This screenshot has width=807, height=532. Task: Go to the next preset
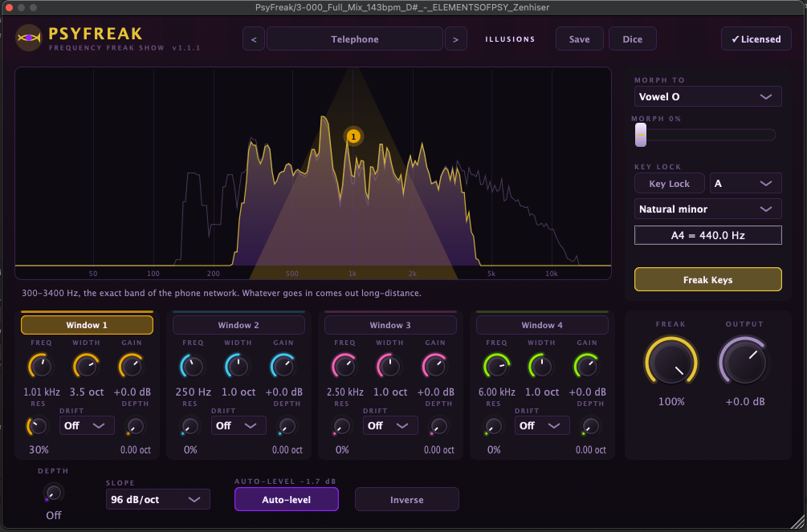tap(455, 39)
